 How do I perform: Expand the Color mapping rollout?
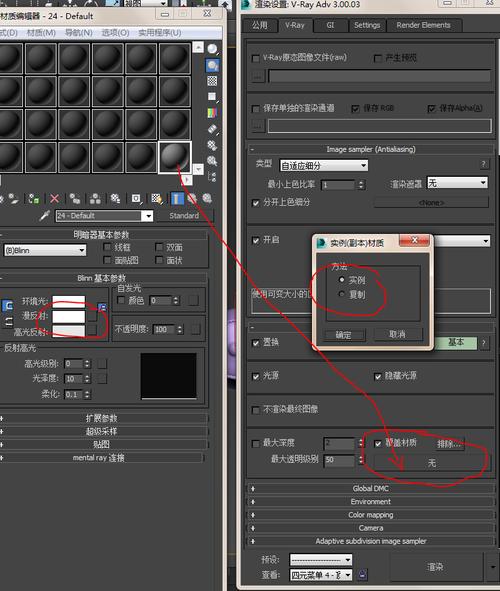[370, 515]
